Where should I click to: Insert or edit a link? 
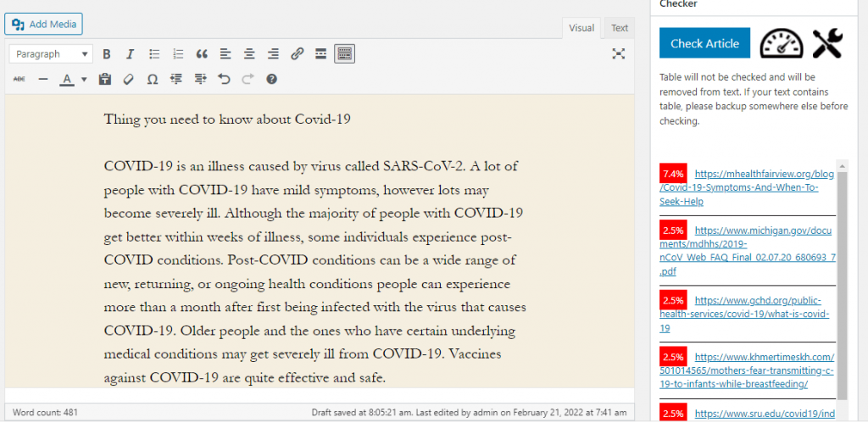298,53
